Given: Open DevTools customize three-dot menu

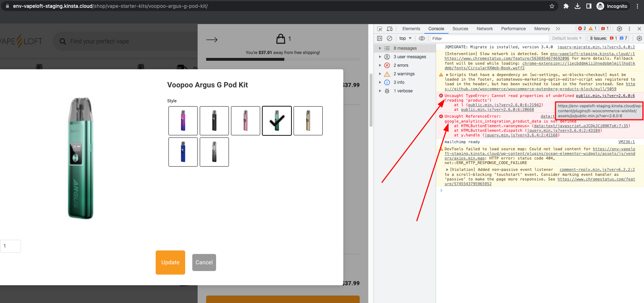Looking at the screenshot, I should (629, 29).
